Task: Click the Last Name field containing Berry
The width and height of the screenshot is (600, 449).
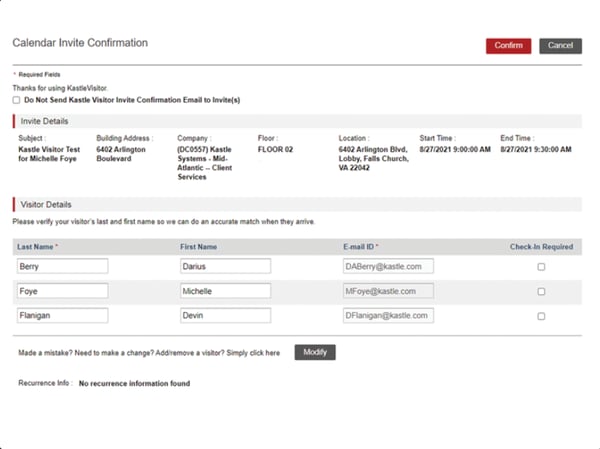Action: click(62, 267)
